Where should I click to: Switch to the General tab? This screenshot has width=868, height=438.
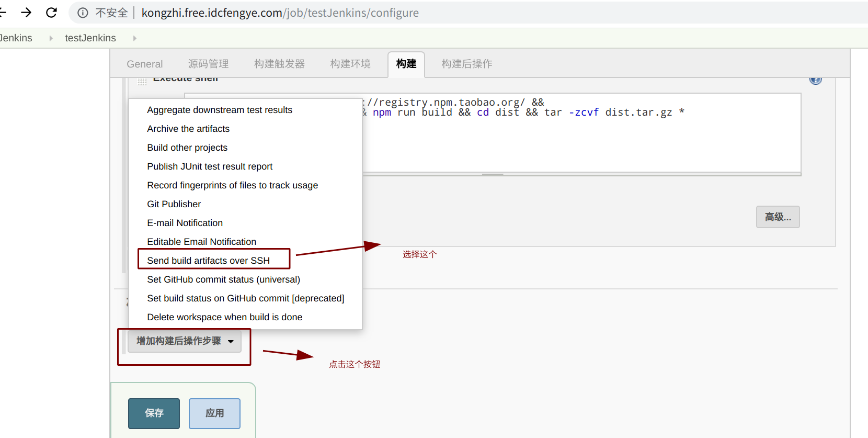pyautogui.click(x=145, y=64)
